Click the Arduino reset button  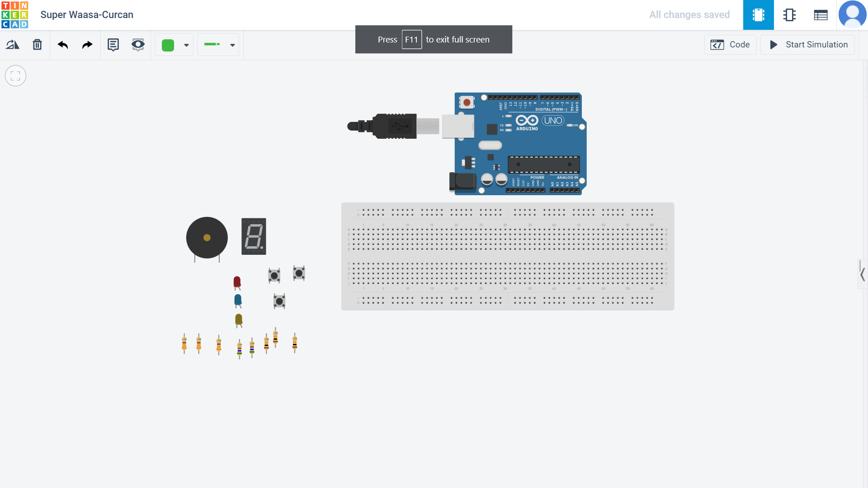pos(467,103)
